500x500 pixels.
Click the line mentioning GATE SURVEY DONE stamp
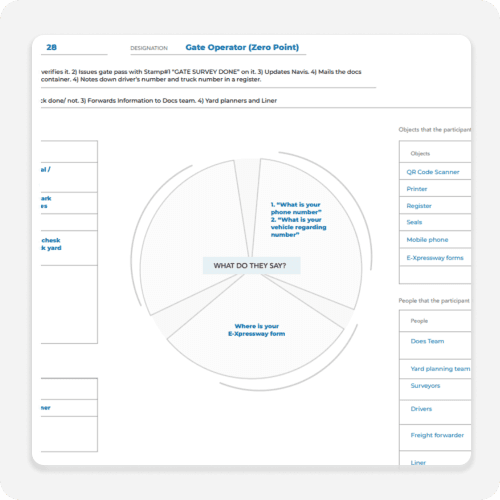coord(201,72)
